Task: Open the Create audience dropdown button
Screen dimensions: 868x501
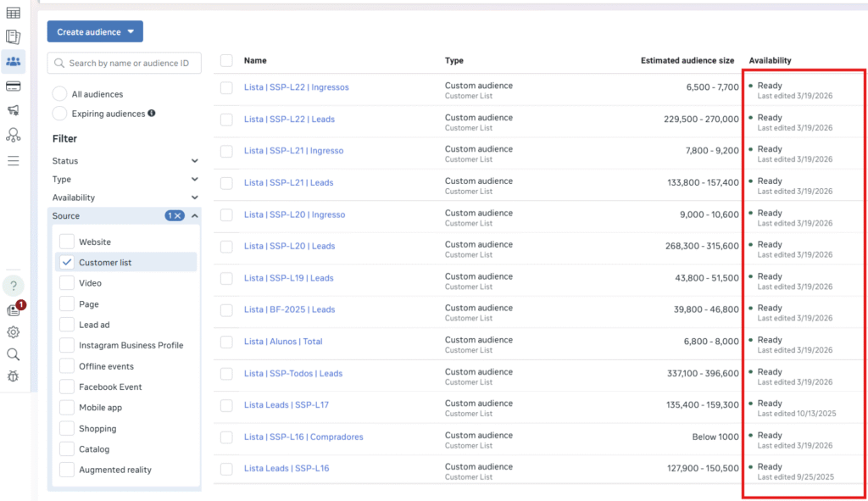Action: 94,31
